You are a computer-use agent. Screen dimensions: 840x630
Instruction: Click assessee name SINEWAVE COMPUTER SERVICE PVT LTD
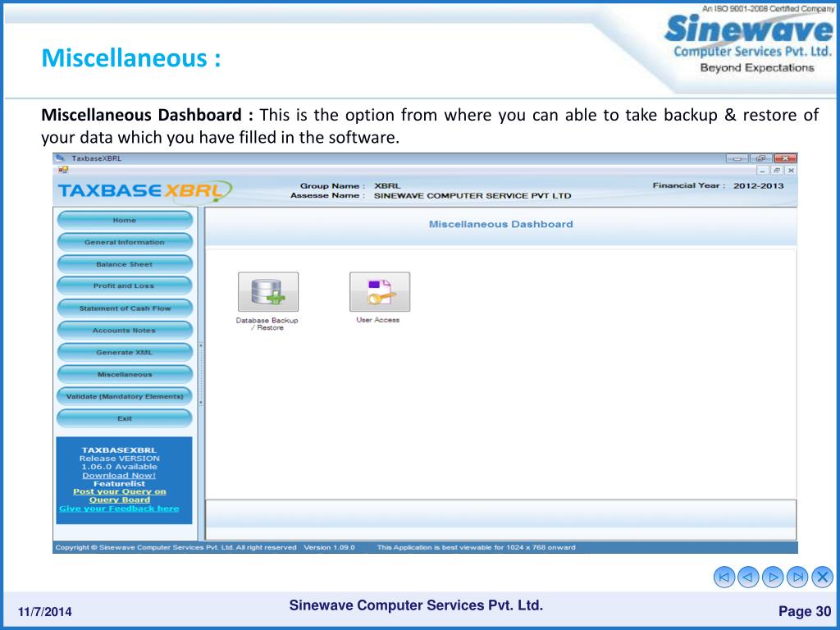tap(472, 195)
